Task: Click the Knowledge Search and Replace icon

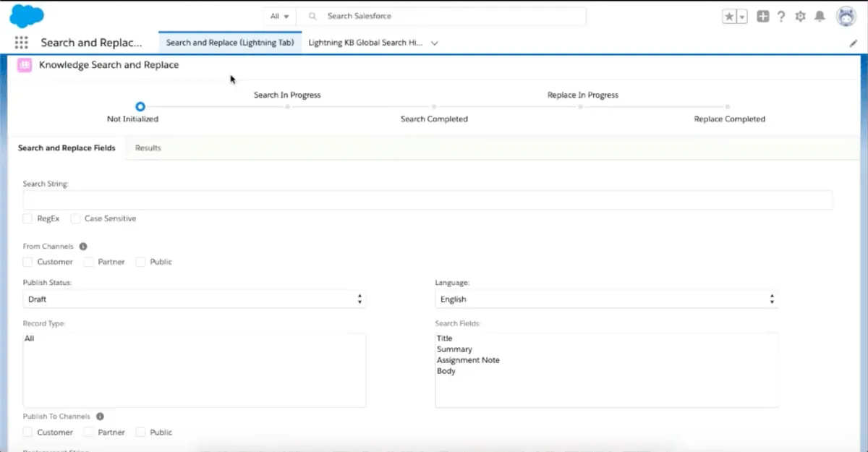Action: pos(25,65)
